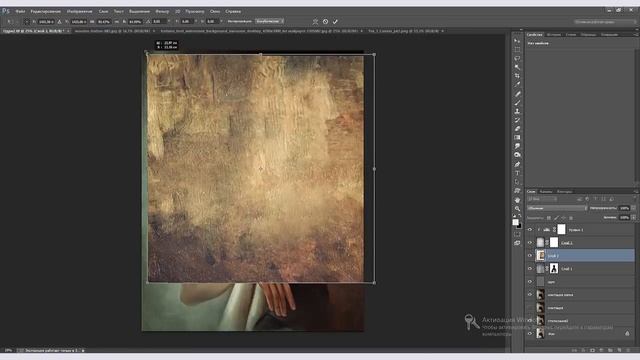Click the delete layer trash button
The height and width of the screenshot is (360, 640).
tap(628, 350)
